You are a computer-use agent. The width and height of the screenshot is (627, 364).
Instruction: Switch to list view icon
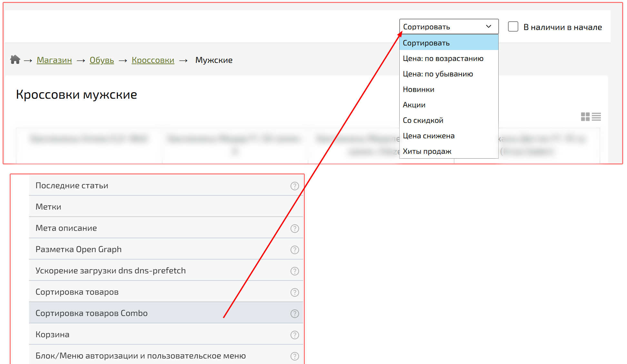click(596, 117)
